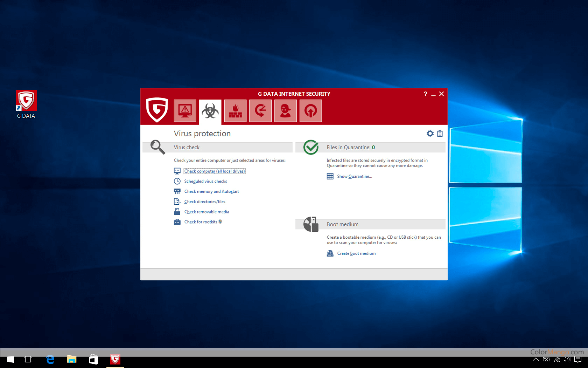Click clock icon beside Scheduled virus checks
This screenshot has height=368, width=588.
coord(177,181)
